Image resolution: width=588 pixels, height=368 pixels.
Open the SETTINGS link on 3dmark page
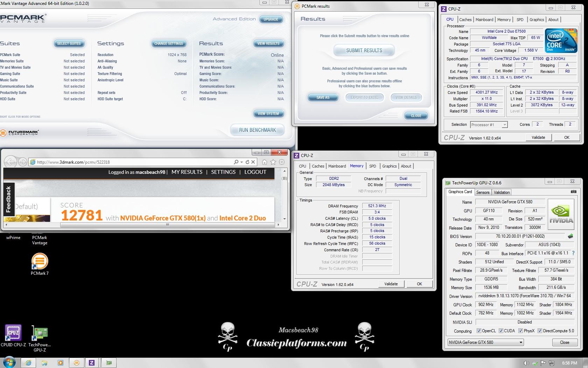[x=223, y=172]
